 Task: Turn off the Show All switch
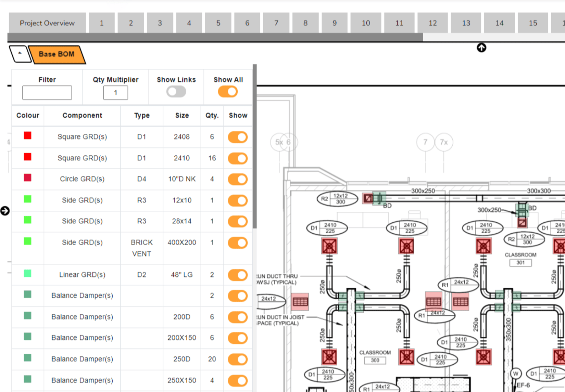228,92
